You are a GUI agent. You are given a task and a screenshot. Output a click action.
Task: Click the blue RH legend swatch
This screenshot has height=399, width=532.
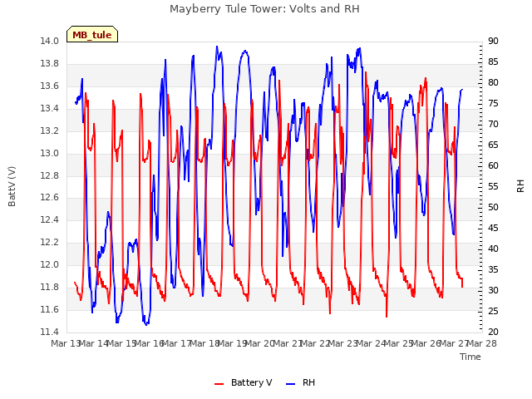coord(291,384)
